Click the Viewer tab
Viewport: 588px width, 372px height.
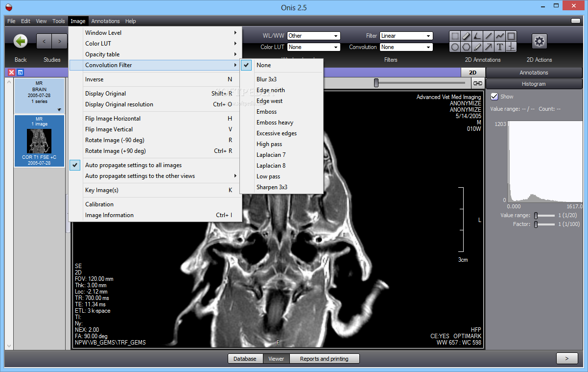click(x=276, y=359)
